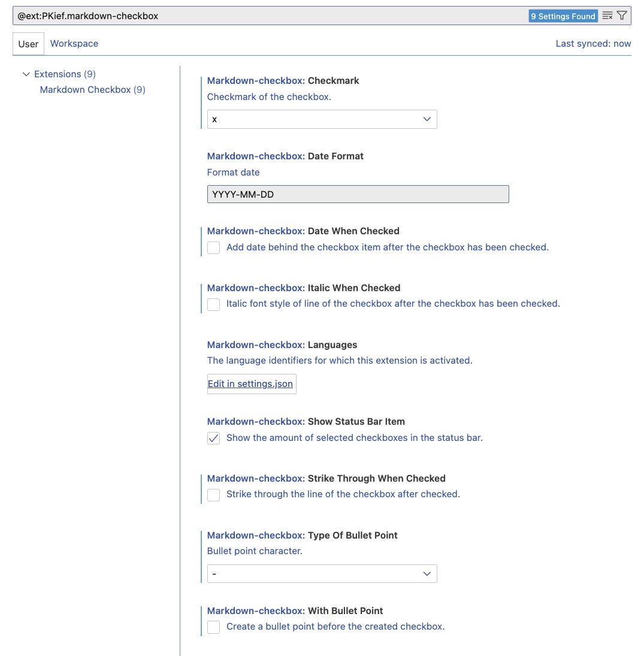644x656 pixels.
Task: Tick the With Bullet Point checkbox
Action: (214, 627)
